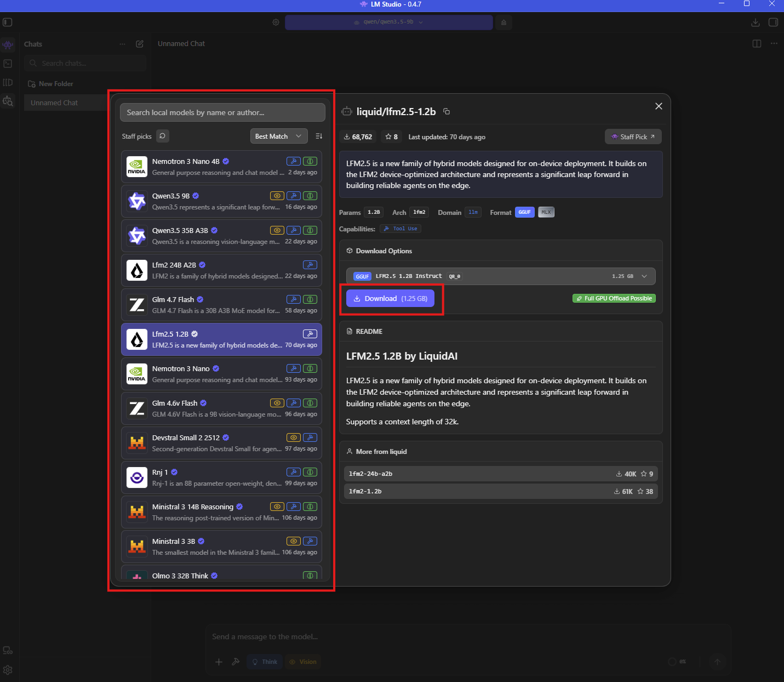The height and width of the screenshot is (682, 784).
Task: Click the Unnamed Chat header title
Action: pyautogui.click(x=181, y=44)
